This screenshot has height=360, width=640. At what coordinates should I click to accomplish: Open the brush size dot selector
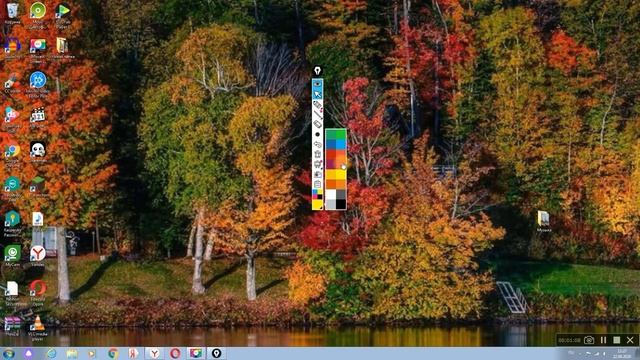318,134
